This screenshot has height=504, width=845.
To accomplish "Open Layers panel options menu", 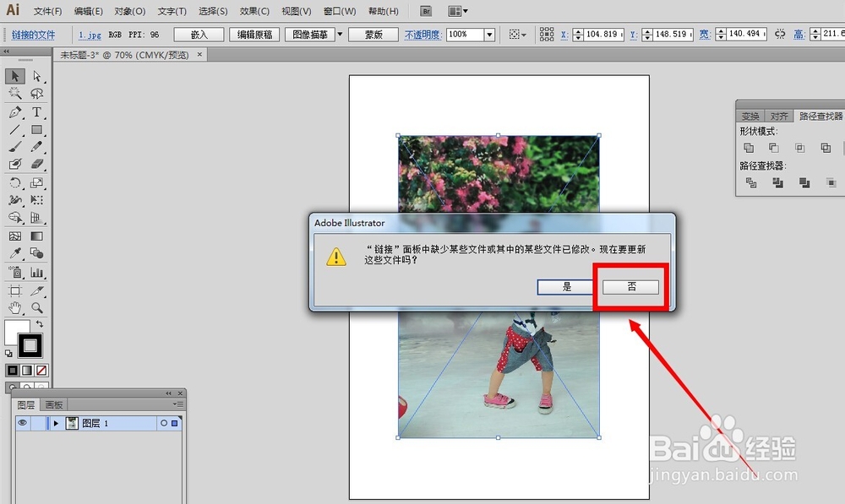I will click(178, 404).
